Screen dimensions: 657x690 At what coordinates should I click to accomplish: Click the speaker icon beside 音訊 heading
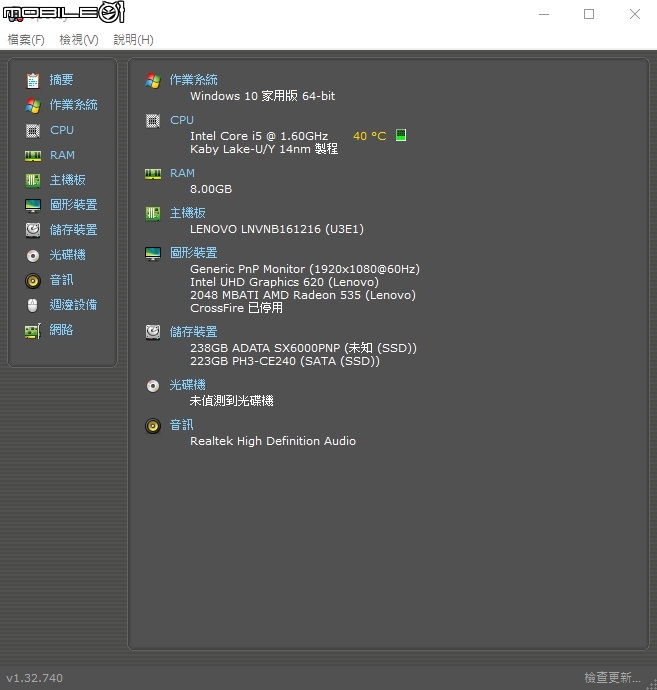(x=153, y=426)
